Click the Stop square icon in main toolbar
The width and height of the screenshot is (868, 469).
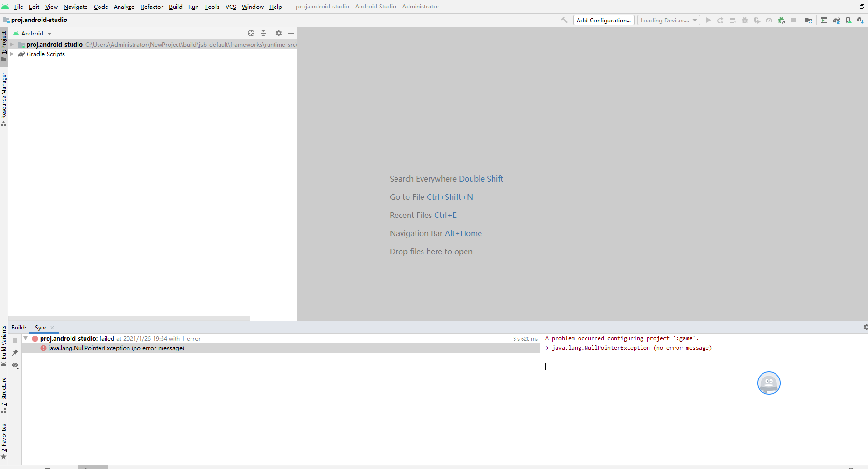793,20
